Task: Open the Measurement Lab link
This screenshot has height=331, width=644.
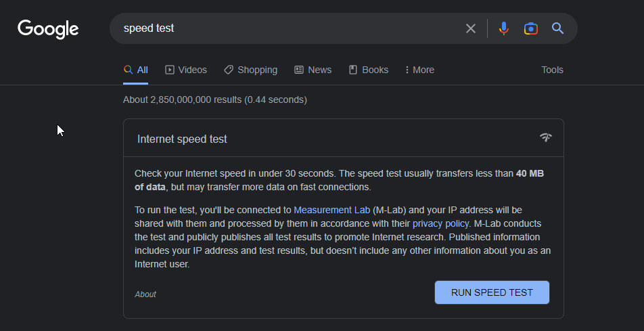Action: [x=332, y=210]
